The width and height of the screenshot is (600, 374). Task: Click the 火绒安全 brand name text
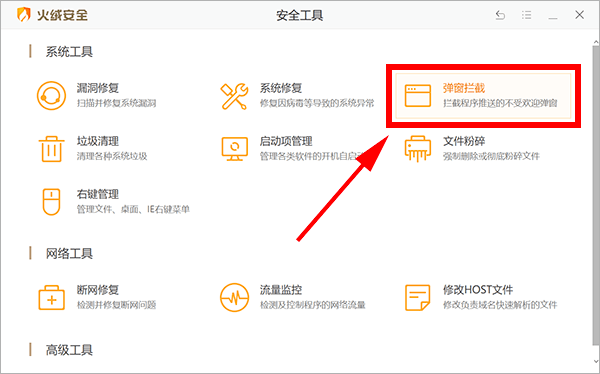point(62,15)
